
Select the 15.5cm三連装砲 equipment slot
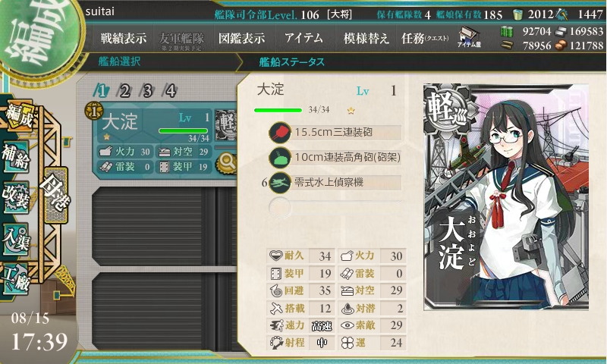pyautogui.click(x=335, y=132)
